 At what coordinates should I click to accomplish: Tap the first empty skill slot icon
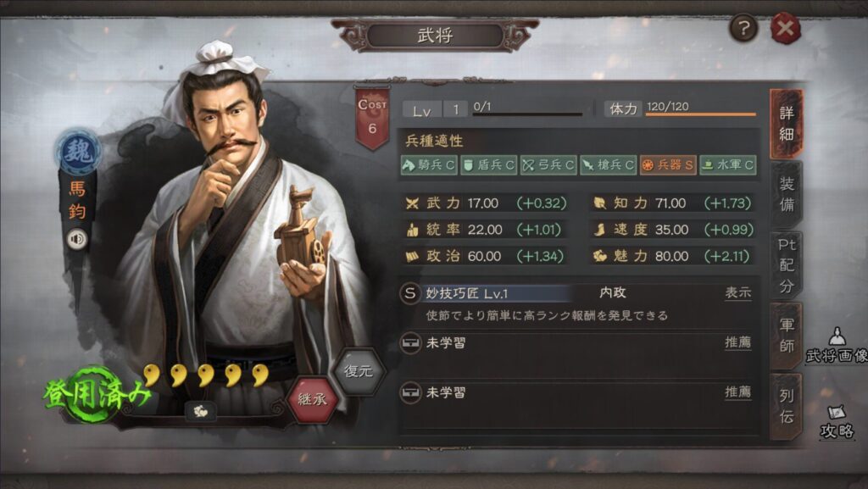point(410,343)
